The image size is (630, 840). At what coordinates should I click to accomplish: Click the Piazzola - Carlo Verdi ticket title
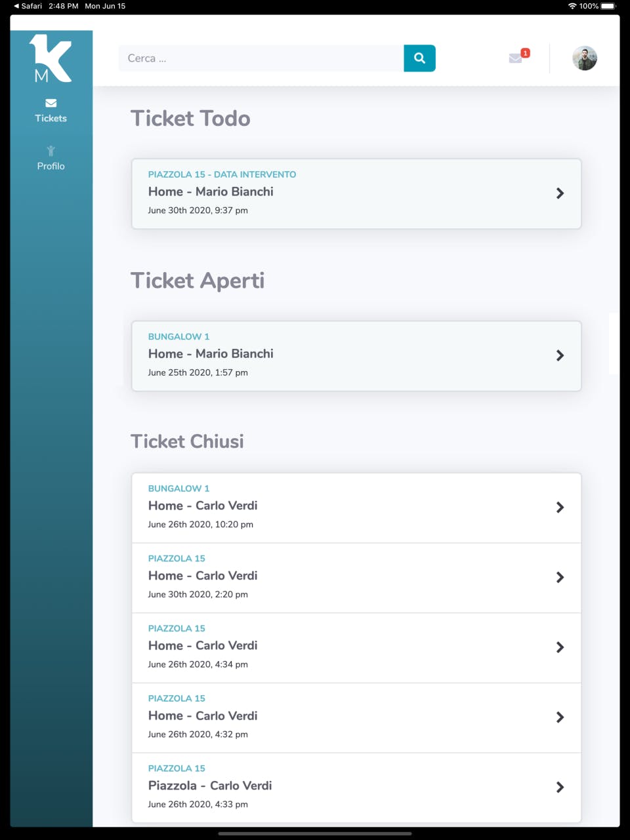210,786
